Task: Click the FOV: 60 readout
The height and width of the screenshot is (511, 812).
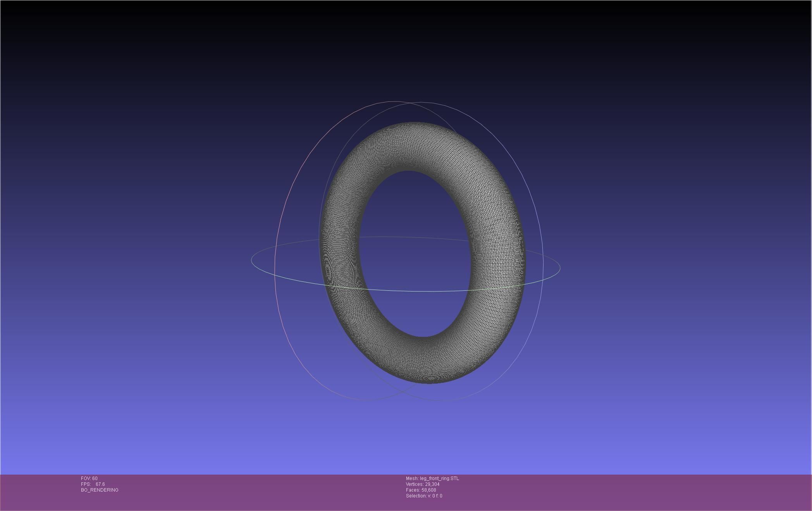Action: point(89,478)
